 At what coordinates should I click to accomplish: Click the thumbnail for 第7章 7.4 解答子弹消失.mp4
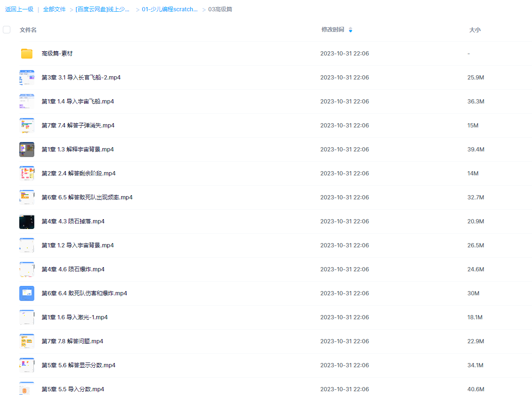[27, 125]
